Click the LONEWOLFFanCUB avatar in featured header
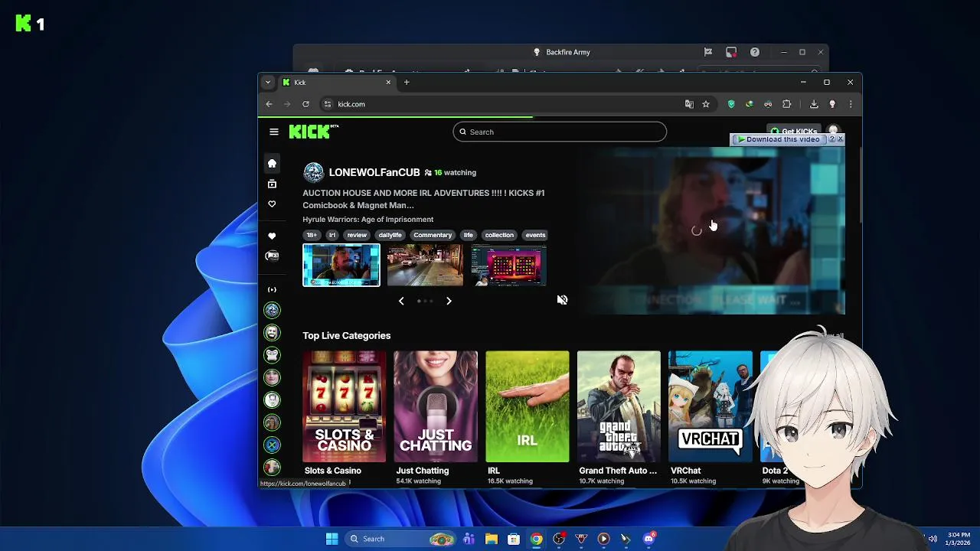Image resolution: width=980 pixels, height=551 pixels. (313, 172)
